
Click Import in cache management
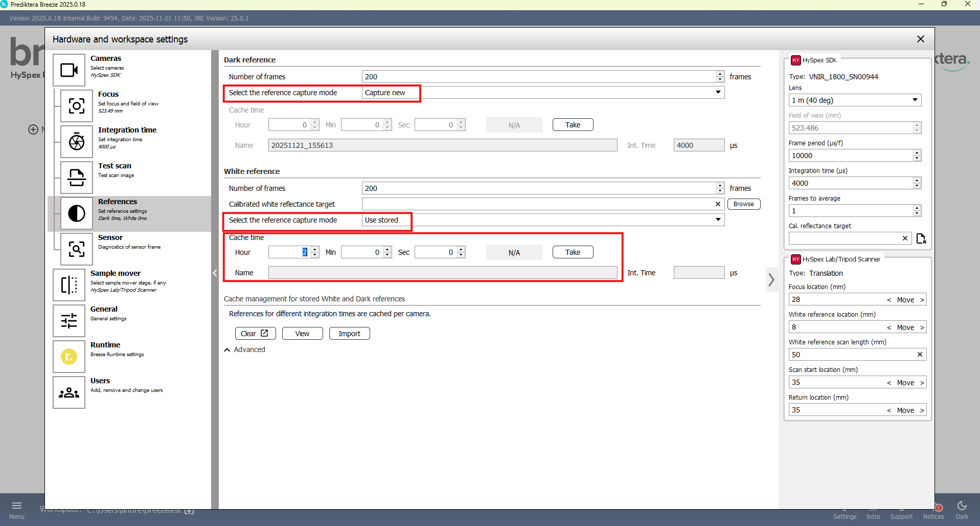349,334
